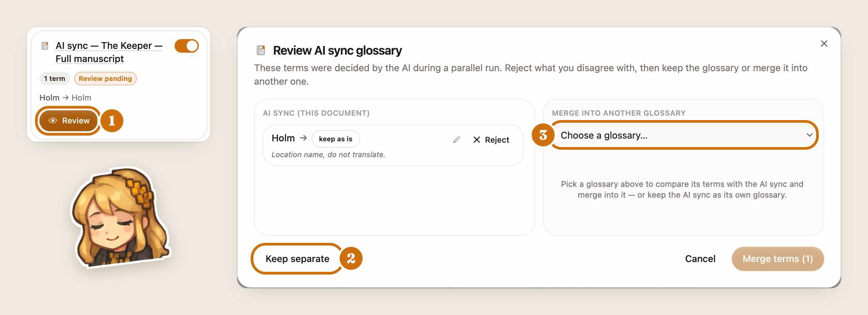Viewport: 868px width, 315px height.
Task: Click the Keep separate button
Action: [297, 259]
